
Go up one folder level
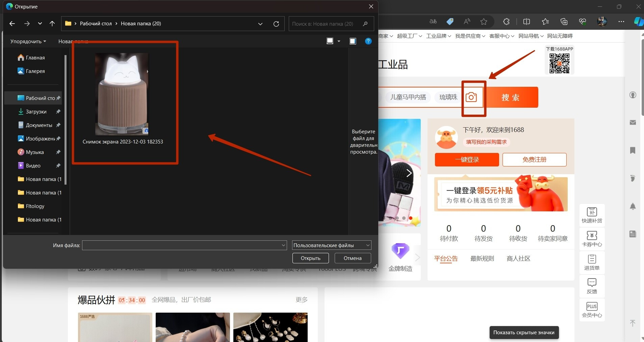click(x=52, y=24)
